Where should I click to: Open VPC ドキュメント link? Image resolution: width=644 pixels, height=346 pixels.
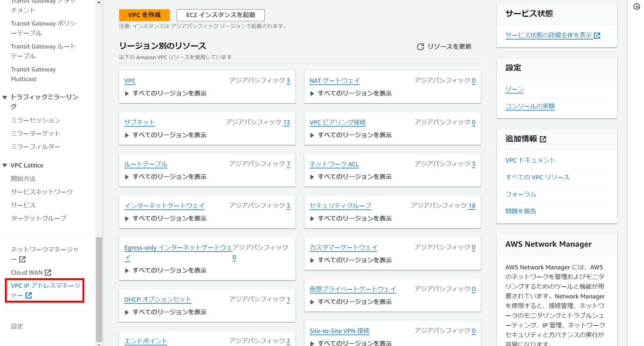pos(530,160)
